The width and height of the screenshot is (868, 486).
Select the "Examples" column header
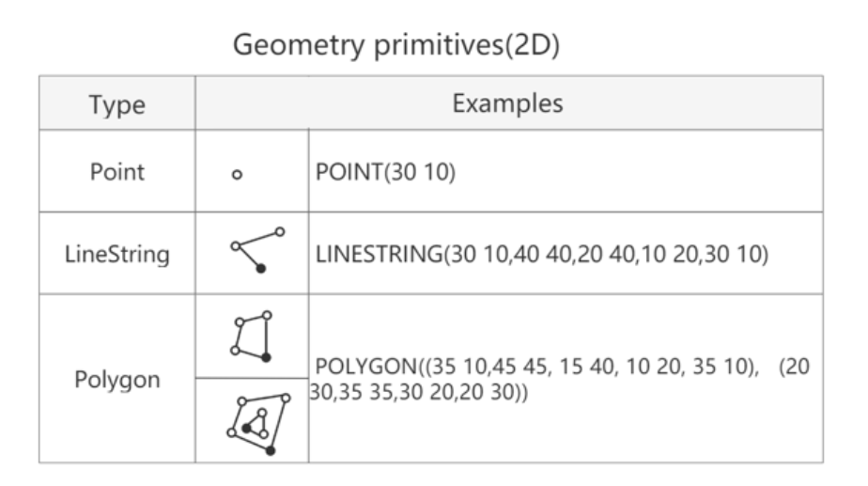(x=507, y=103)
